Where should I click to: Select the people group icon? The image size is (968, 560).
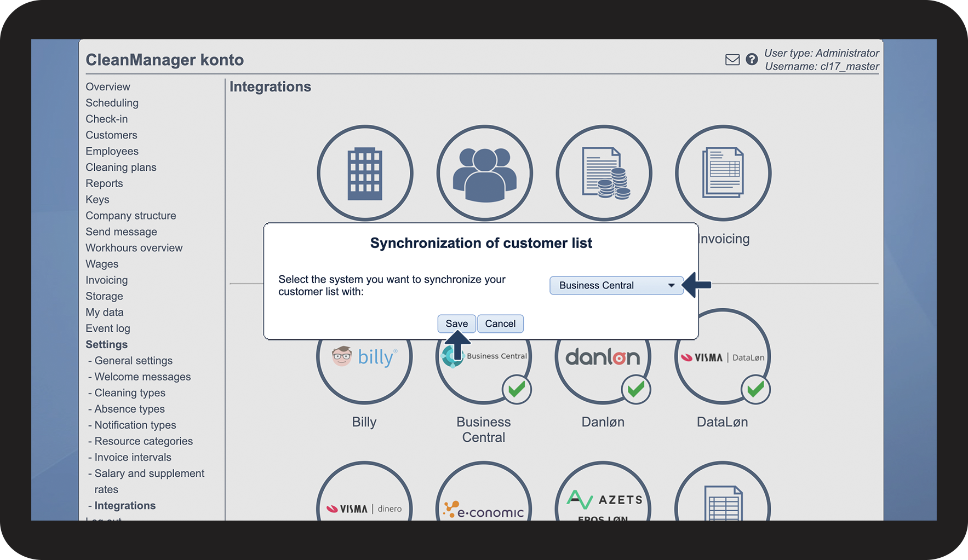point(484,173)
